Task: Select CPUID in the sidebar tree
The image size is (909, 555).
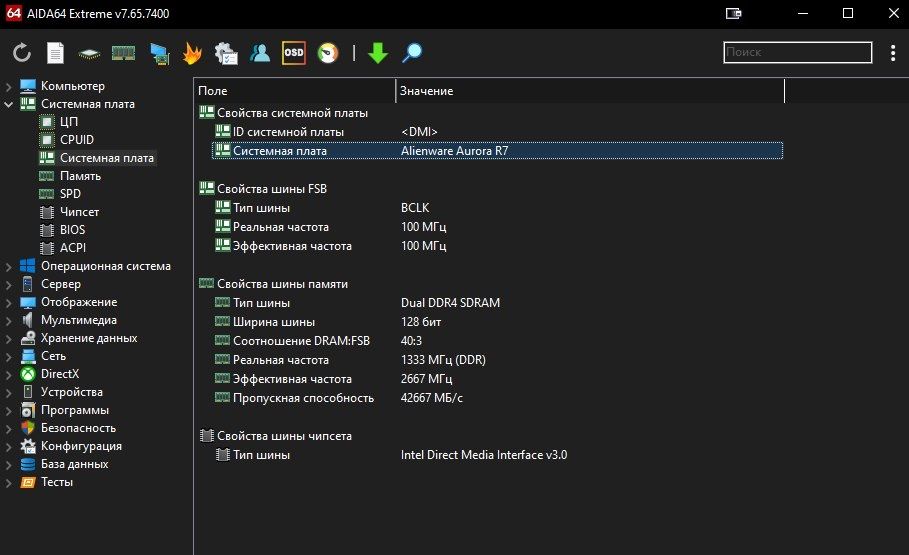Action: tap(77, 140)
